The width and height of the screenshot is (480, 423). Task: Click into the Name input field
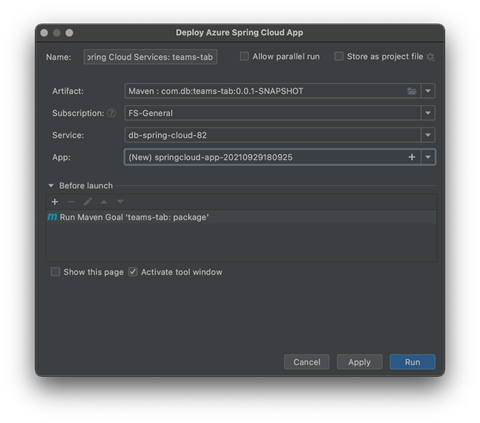click(x=151, y=57)
